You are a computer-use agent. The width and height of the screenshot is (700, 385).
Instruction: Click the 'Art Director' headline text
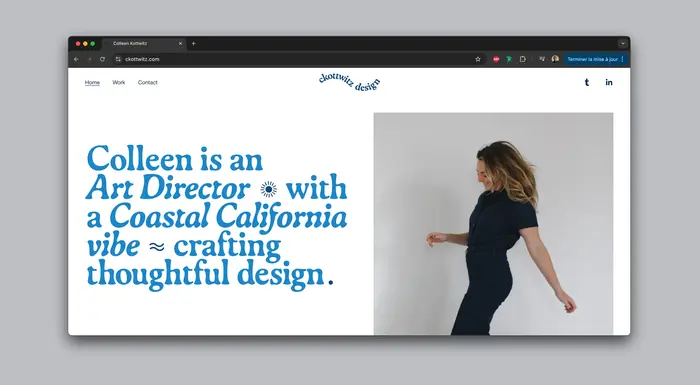pos(168,188)
